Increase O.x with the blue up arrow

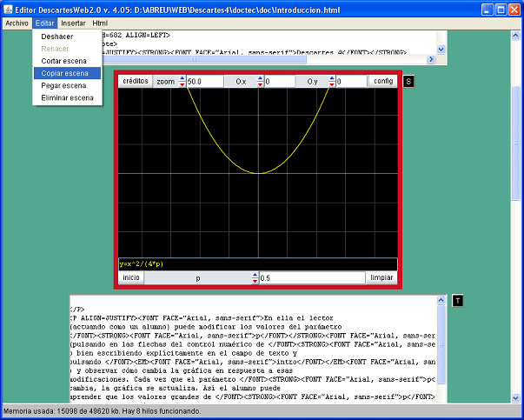pyautogui.click(x=260, y=78)
